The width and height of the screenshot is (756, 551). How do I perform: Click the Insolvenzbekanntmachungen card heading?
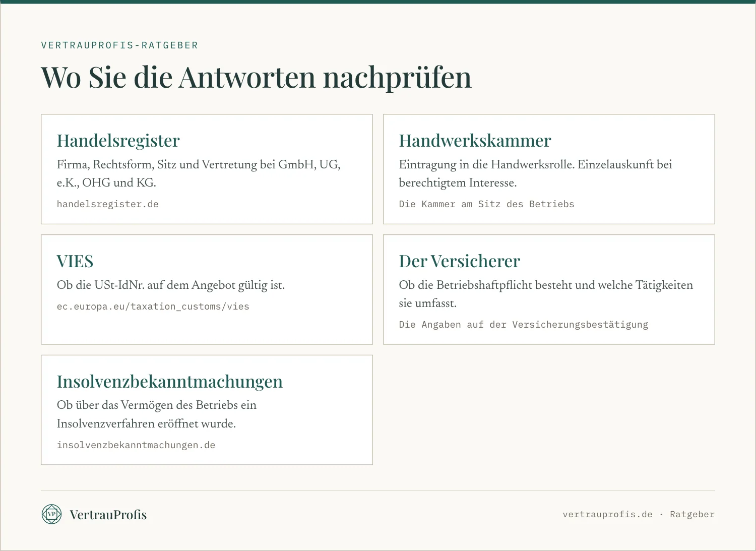coord(170,382)
